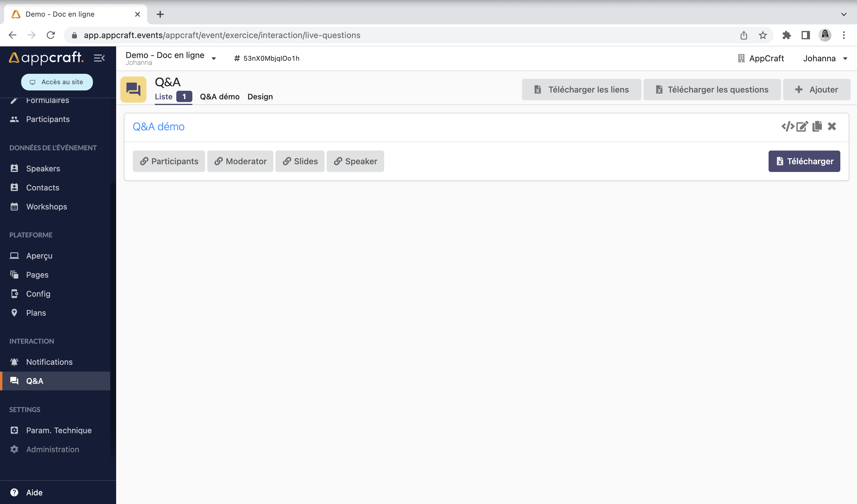
Task: Click the Télécharger button for Q&A démo
Action: [804, 161]
